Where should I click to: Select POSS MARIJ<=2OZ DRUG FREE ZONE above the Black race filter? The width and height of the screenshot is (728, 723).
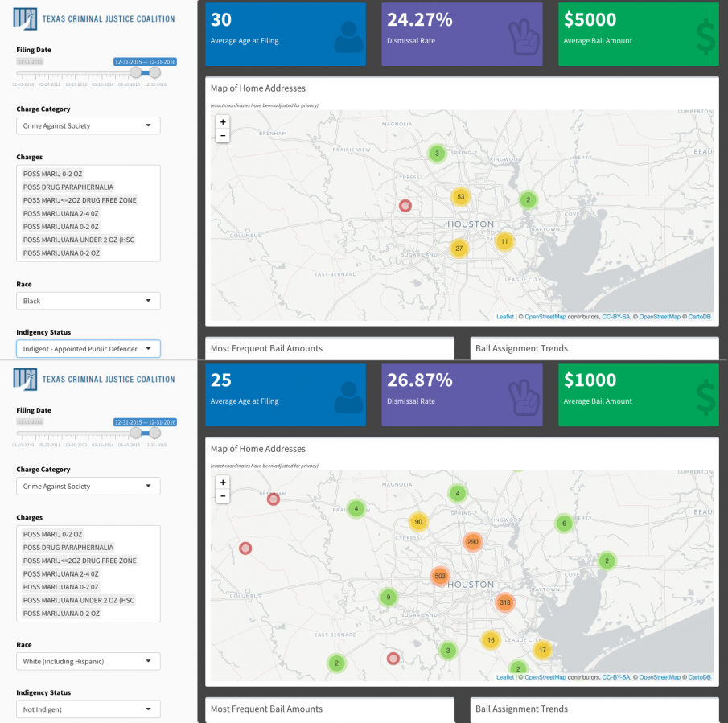(x=80, y=200)
